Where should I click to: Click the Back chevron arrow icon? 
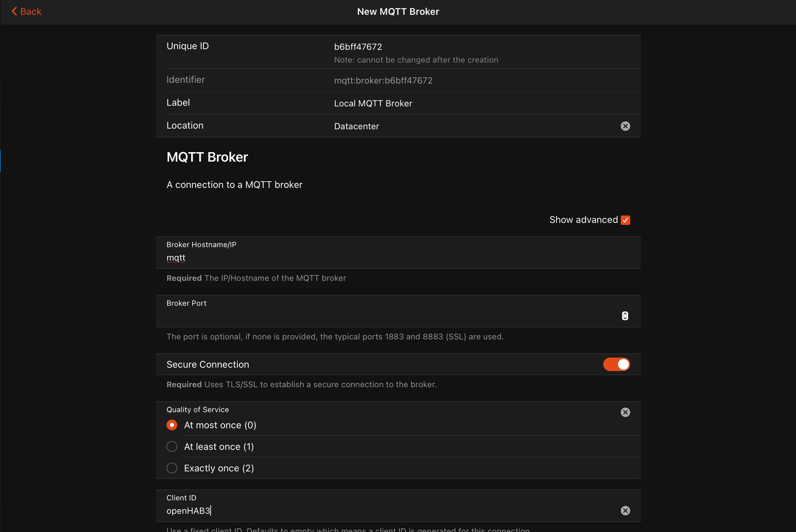point(14,11)
